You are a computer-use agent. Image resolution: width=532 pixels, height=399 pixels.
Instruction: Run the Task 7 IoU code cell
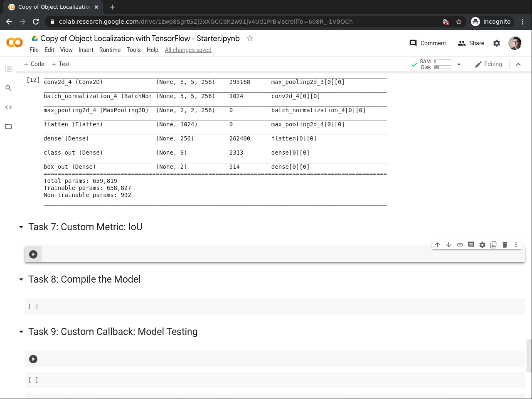click(x=33, y=254)
